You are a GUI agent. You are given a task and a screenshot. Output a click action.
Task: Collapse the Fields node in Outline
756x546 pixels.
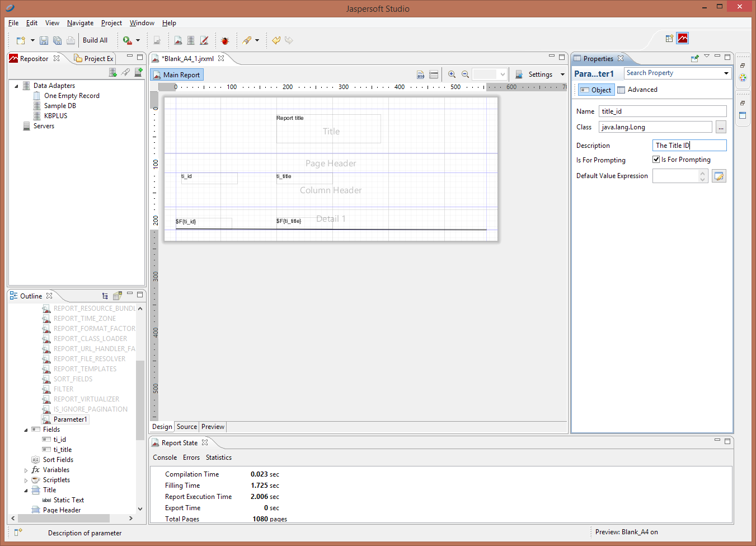(26, 430)
